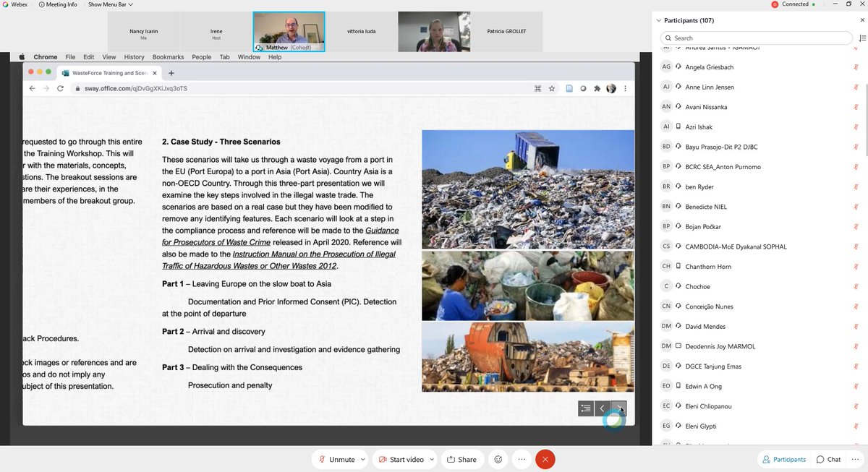Advance to next Sway slide arrow
The image size is (868, 472).
click(619, 408)
